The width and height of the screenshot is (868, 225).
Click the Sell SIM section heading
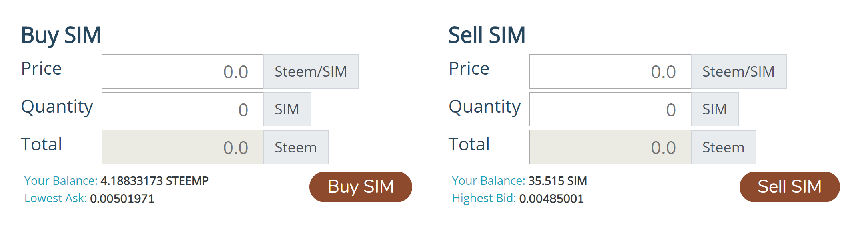tap(487, 35)
